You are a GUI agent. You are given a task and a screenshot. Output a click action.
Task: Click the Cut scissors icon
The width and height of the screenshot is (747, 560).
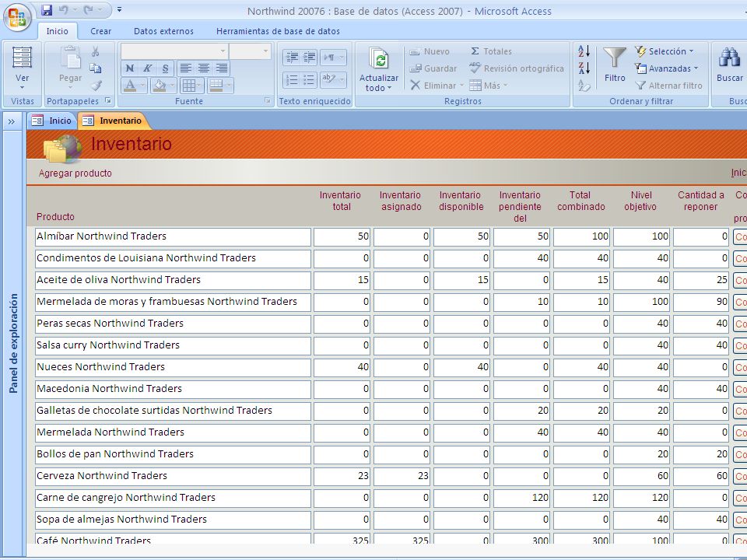pyautogui.click(x=95, y=51)
